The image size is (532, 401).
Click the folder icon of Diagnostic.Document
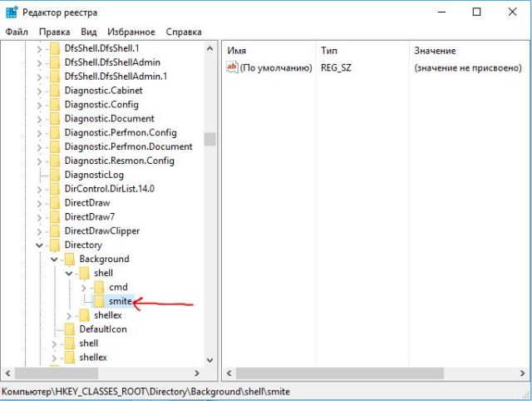[55, 118]
